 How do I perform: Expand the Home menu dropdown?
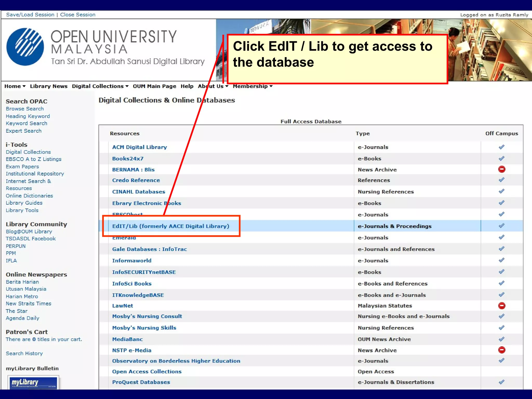tap(15, 86)
